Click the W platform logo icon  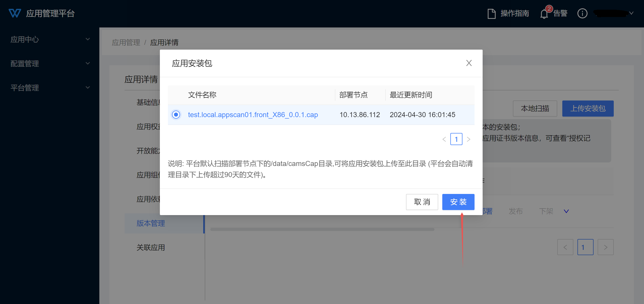tap(15, 13)
